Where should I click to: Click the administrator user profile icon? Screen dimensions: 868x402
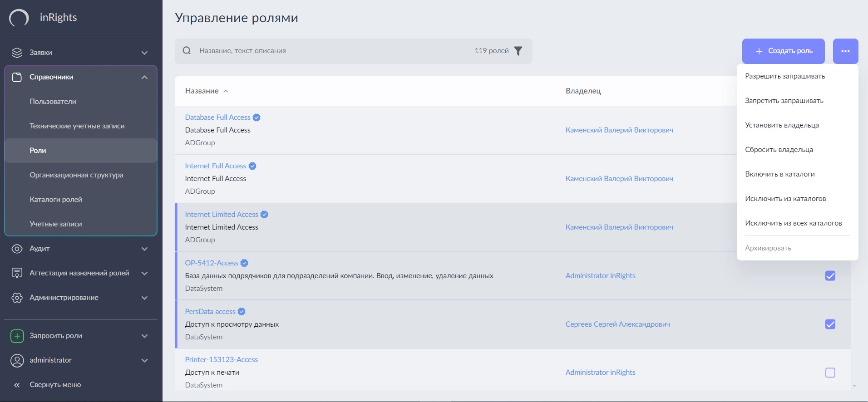(x=17, y=360)
